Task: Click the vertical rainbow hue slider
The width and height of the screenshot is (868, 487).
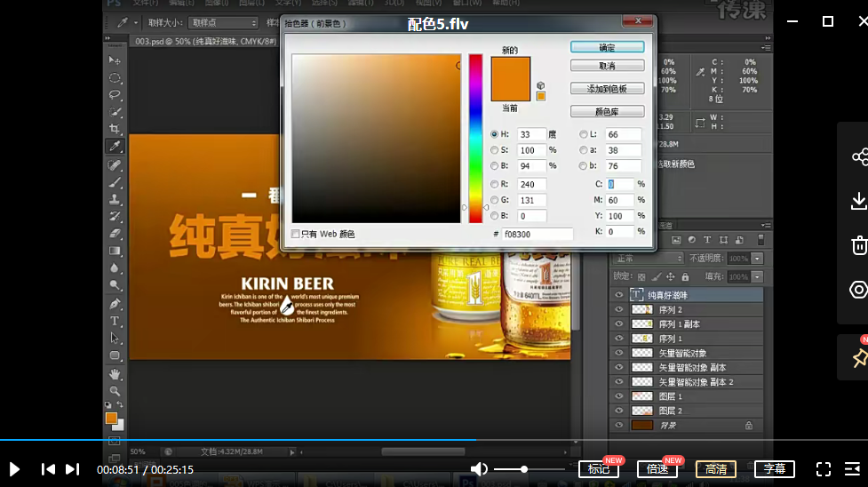Action: click(x=475, y=138)
